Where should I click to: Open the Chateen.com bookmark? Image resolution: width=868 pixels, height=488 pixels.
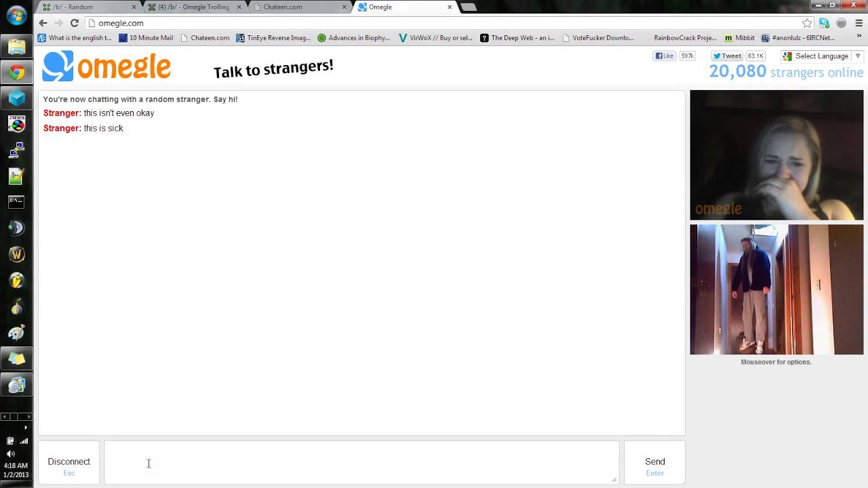tap(205, 38)
